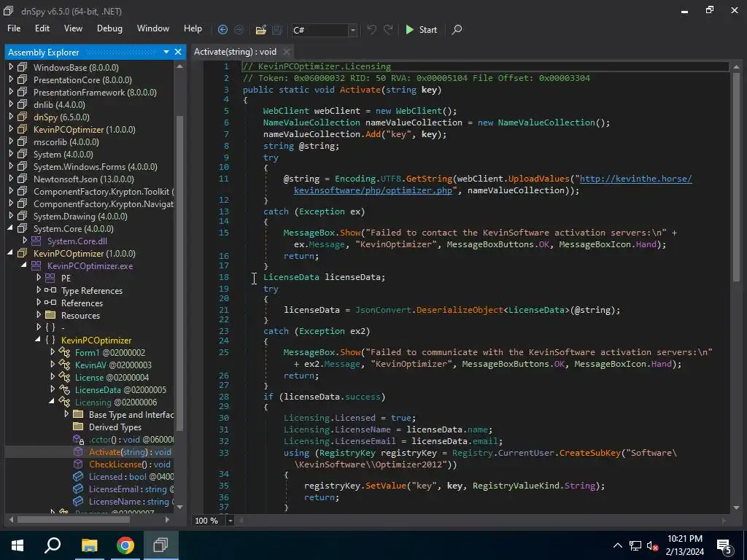The image size is (747, 560).
Task: Collapse the System.Core (4.0.0.0) assembly
Action: pos(10,228)
